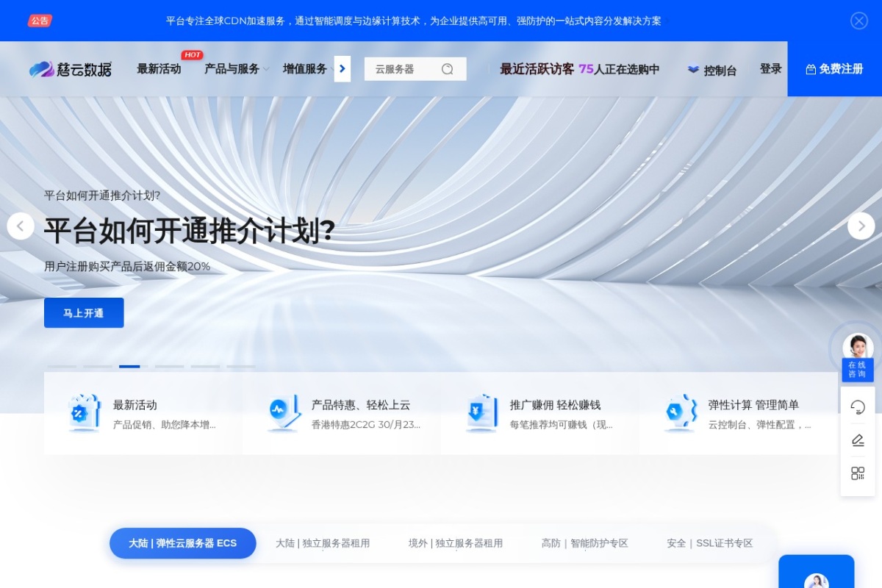Open the 产品与服务 dropdown
Screen dimensions: 882x588
point(231,68)
